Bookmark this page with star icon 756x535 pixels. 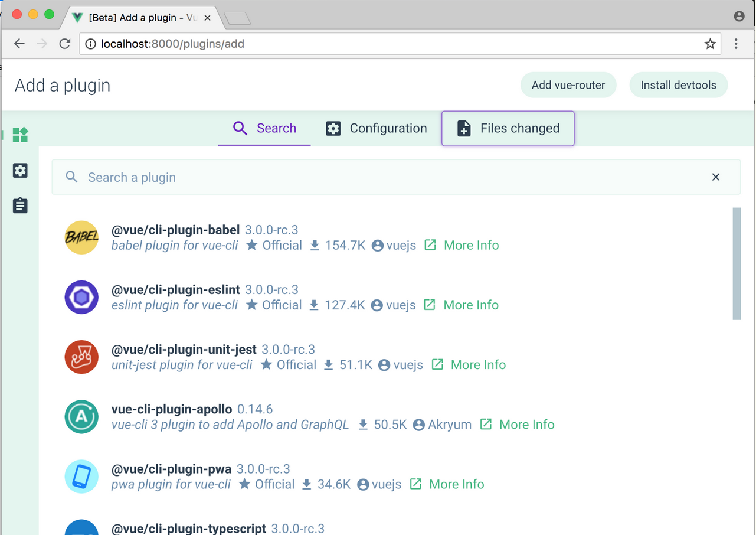click(710, 44)
